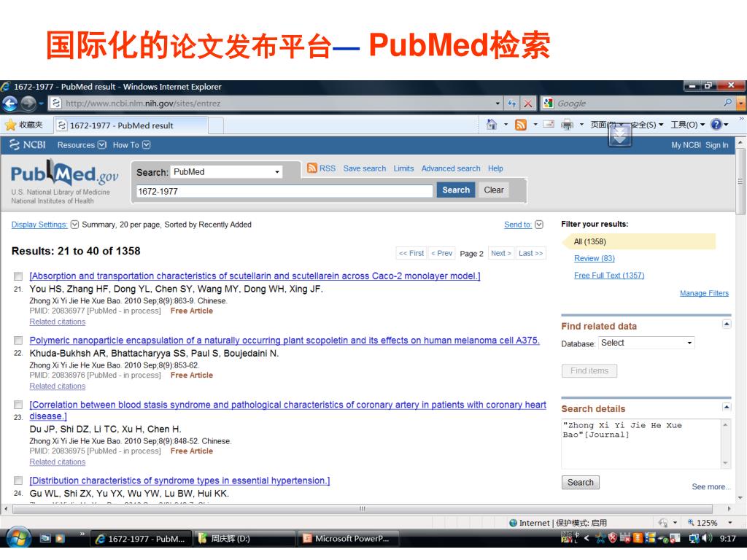Click the vertical page scrollbar thumb
Image resolution: width=747 pixels, height=560 pixels.
[740, 181]
